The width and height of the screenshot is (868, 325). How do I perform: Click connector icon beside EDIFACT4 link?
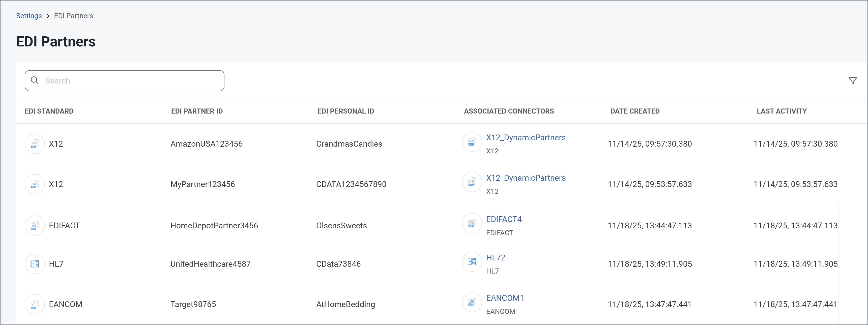pos(471,223)
